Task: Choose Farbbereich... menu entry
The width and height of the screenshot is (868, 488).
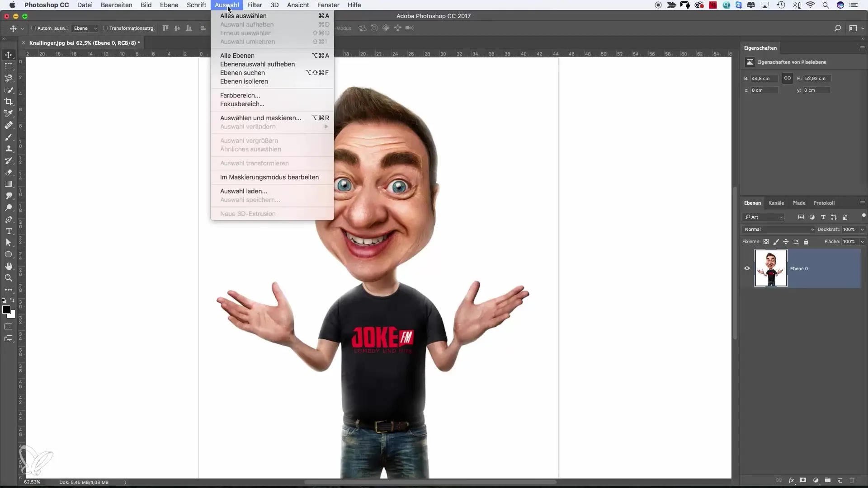Action: 272,95
